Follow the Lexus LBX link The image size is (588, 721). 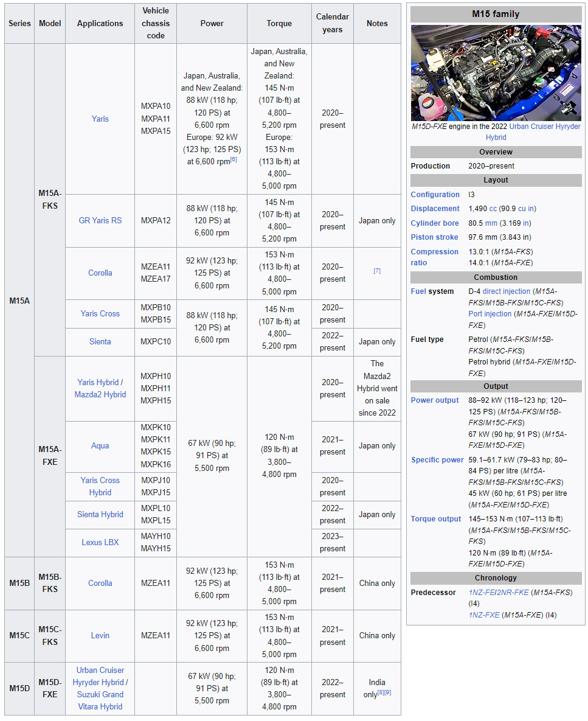coord(100,543)
